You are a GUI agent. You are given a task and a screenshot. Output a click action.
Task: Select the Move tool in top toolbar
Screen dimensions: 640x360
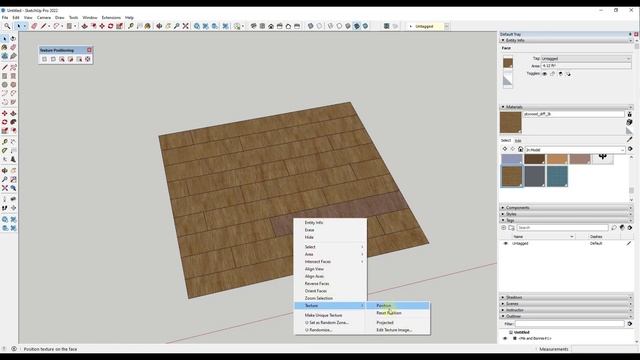click(102, 26)
